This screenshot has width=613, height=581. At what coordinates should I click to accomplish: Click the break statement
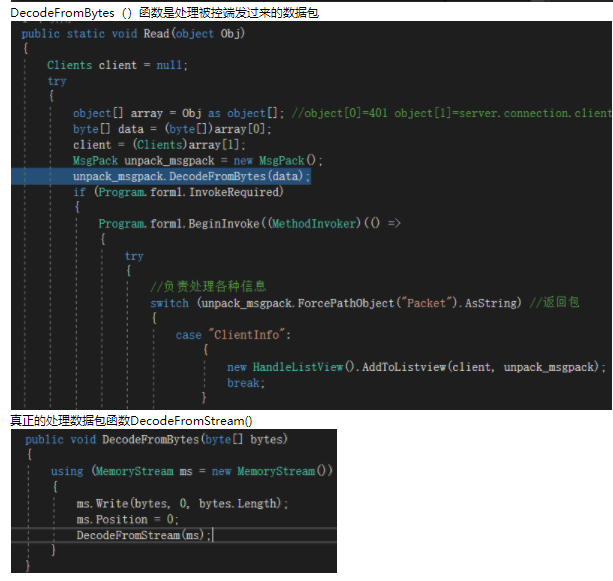click(244, 383)
